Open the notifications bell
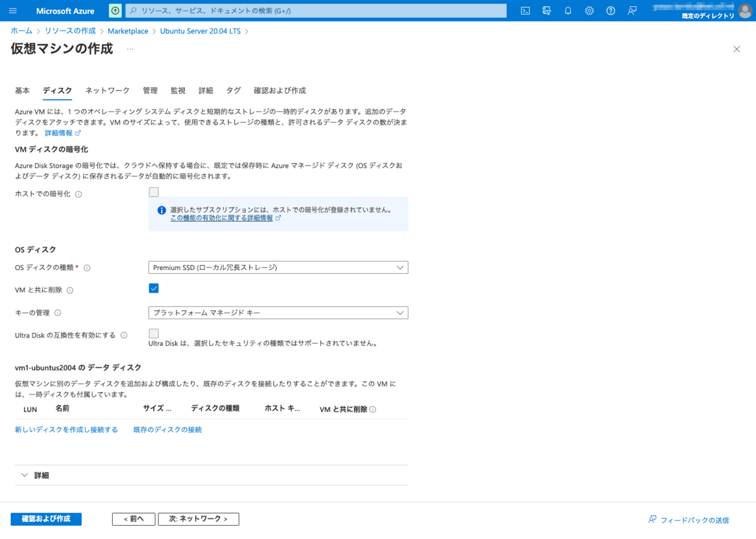The height and width of the screenshot is (539, 756). 568,11
